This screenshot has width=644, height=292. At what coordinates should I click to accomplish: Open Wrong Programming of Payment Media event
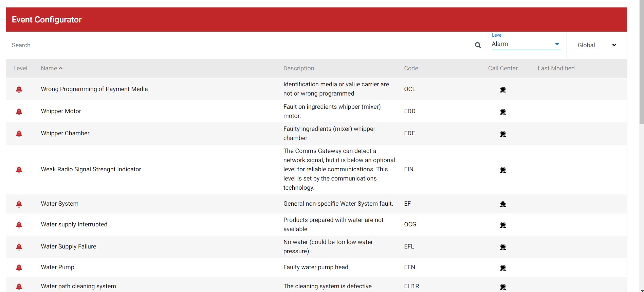pos(94,89)
